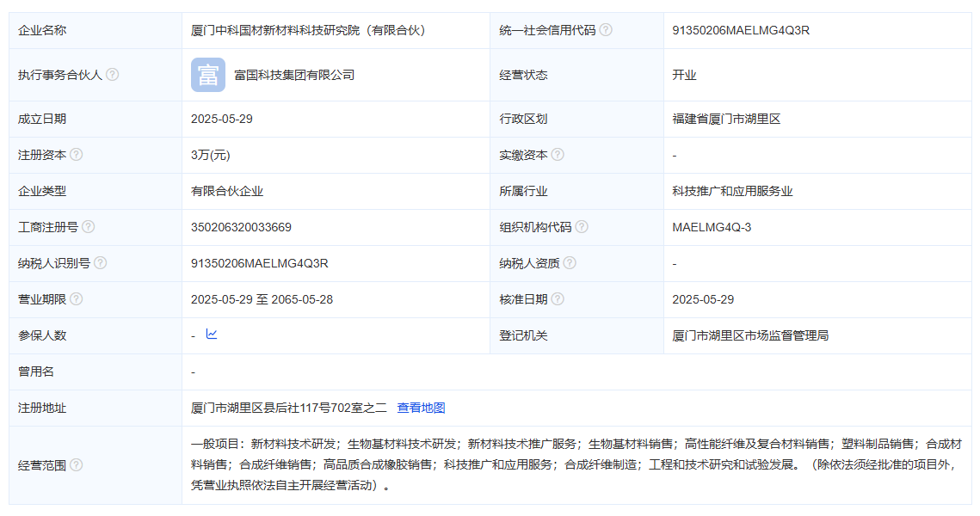980x516 pixels.
Task: Click business term 2025-05-29 至 2065-05-28
Action: (x=262, y=299)
